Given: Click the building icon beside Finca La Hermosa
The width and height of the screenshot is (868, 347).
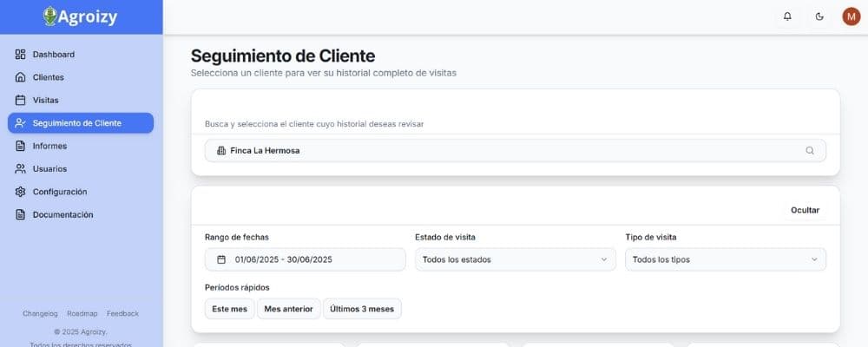Looking at the screenshot, I should click(220, 150).
